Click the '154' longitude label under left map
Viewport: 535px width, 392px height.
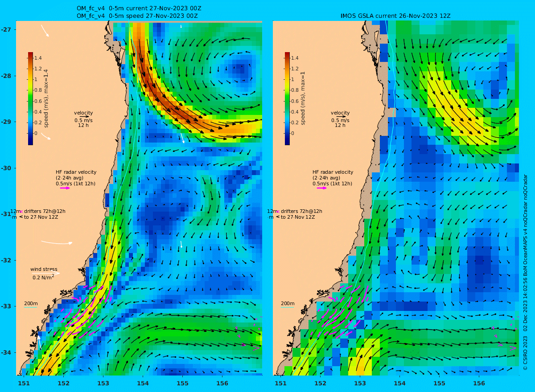(x=143, y=383)
